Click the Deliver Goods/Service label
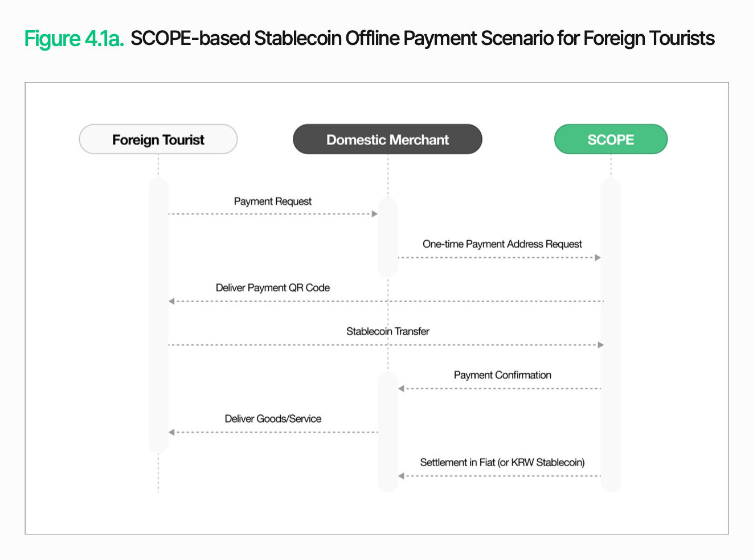 tap(272, 419)
